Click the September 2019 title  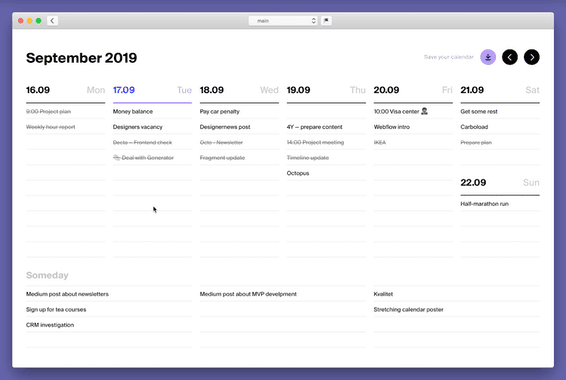click(82, 58)
